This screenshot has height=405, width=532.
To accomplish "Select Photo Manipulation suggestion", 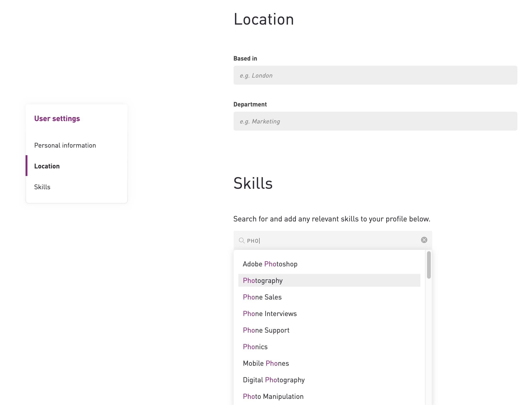I will point(273,396).
